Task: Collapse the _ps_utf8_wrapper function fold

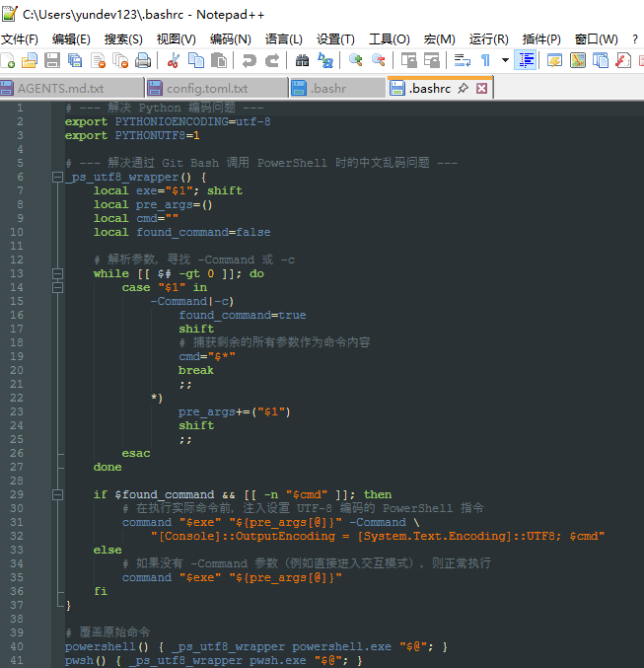Action: pos(57,177)
